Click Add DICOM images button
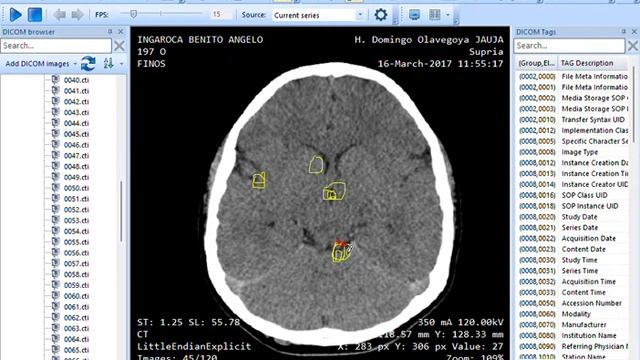Viewport: 640px width, 360px height. (37, 64)
